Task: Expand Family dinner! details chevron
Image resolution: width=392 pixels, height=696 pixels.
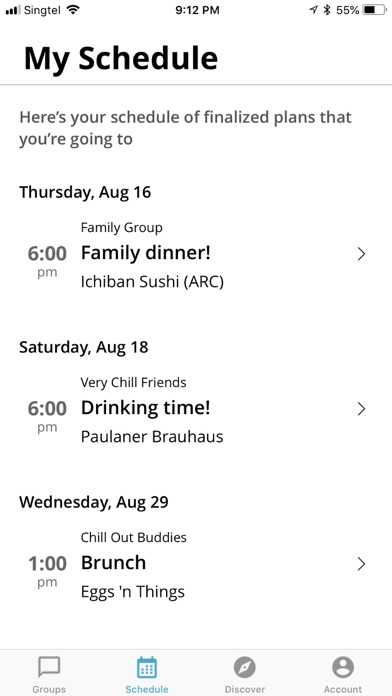Action: (x=361, y=254)
